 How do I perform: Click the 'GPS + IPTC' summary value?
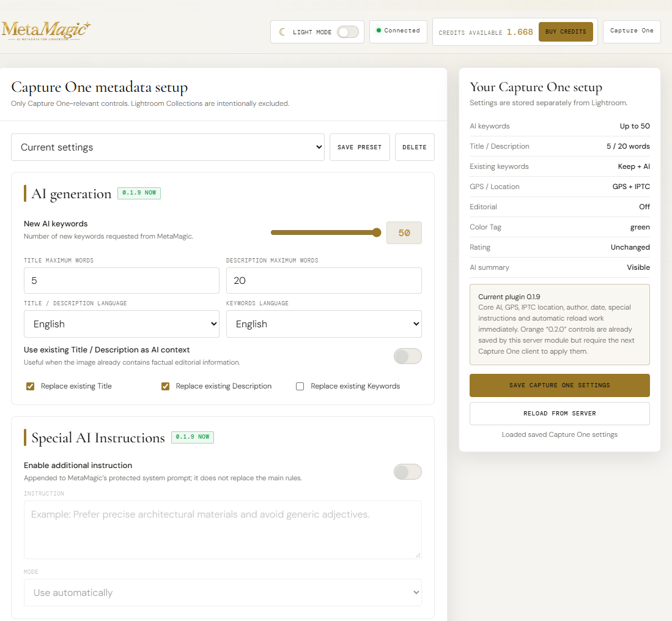pyautogui.click(x=631, y=187)
